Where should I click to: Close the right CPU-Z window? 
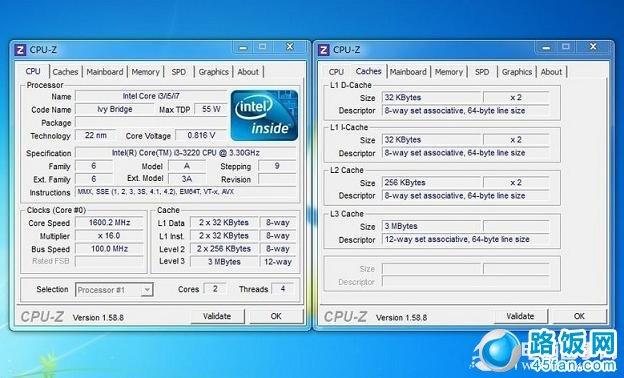(593, 47)
